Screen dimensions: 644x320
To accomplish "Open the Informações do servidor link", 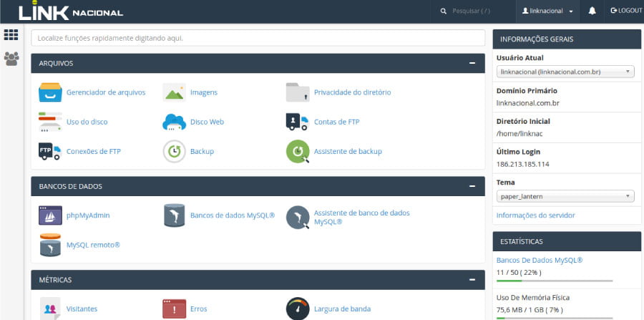I will coord(535,215).
